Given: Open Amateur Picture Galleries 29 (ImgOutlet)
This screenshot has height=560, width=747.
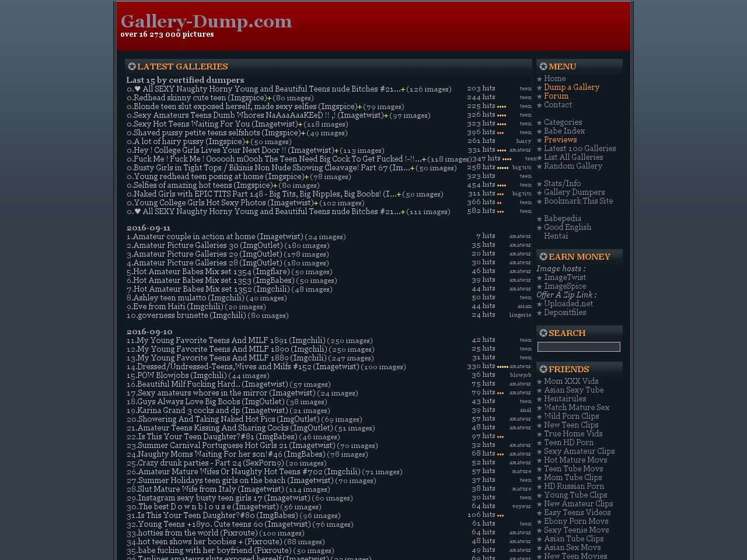Looking at the screenshot, I should click(207, 254).
